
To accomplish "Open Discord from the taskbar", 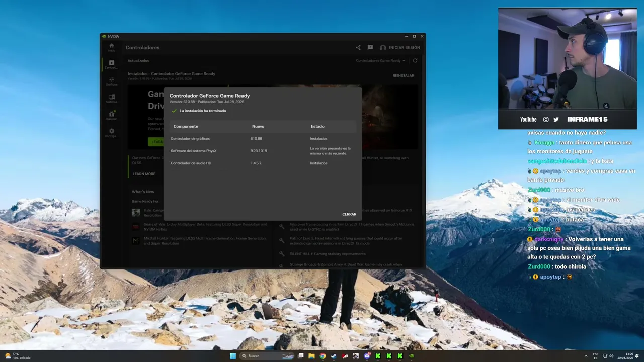I will pos(367,356).
